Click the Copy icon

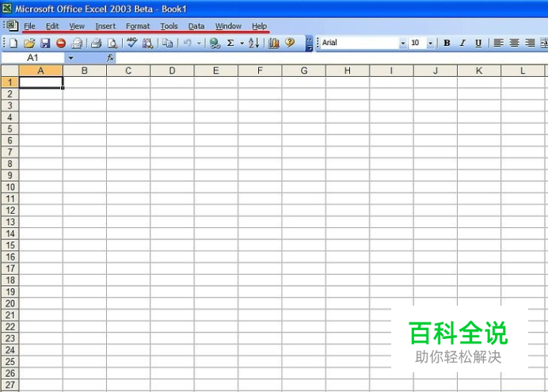point(168,44)
